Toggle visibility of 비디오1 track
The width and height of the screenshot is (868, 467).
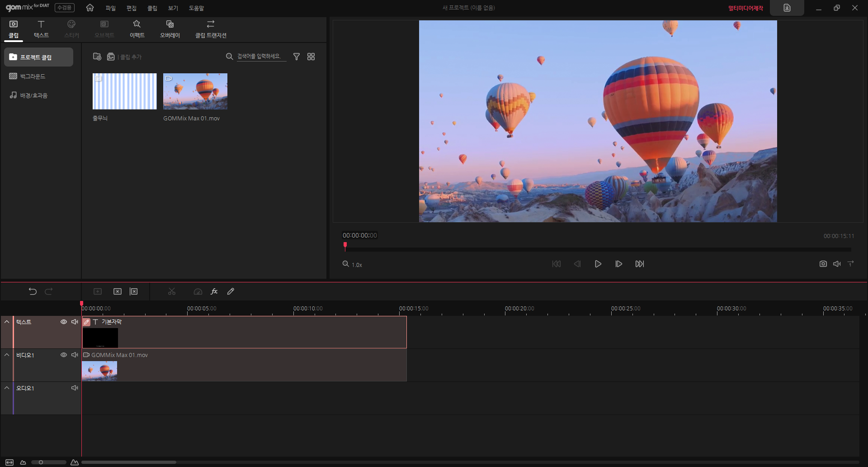pyautogui.click(x=64, y=355)
